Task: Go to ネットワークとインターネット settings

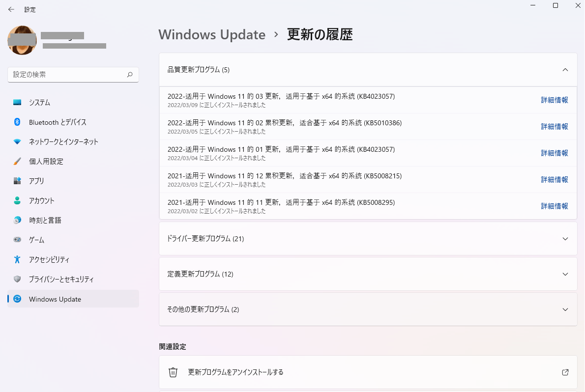Action: (x=73, y=142)
